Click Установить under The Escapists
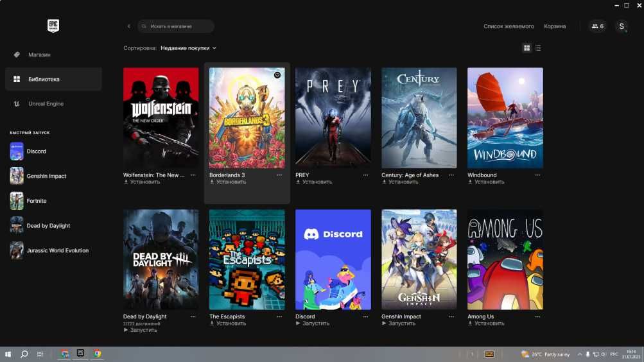Image resolution: width=644 pixels, height=362 pixels. (x=228, y=323)
